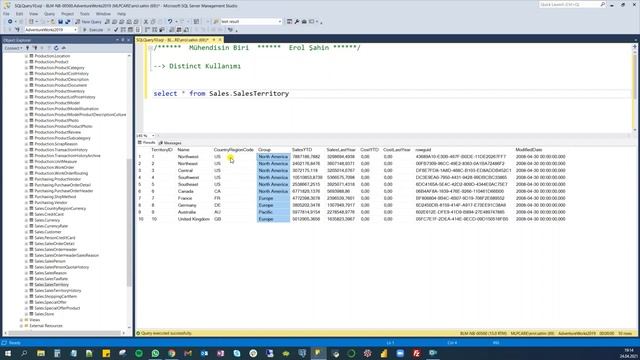Open the 'test result' search combo box
640x360 pixels.
251,22
